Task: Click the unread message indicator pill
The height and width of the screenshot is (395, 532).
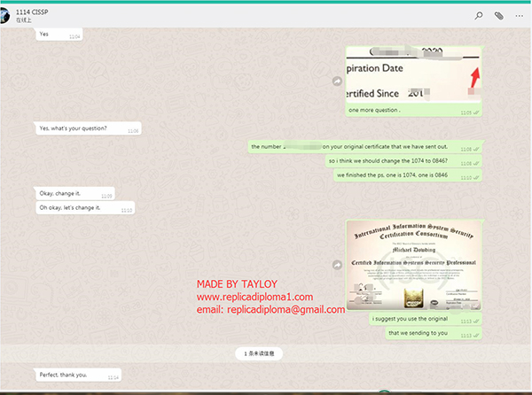Action: coord(259,353)
